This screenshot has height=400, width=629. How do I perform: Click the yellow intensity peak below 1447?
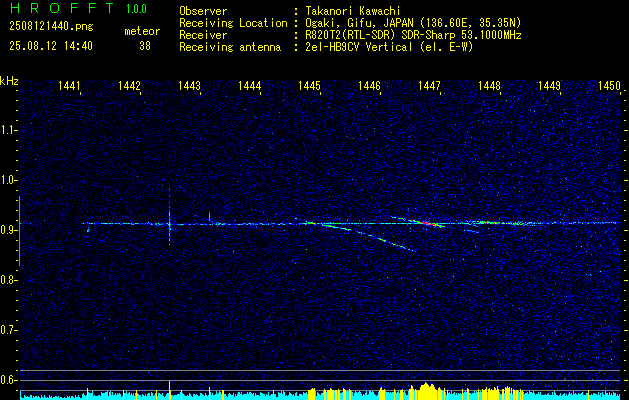point(426,390)
